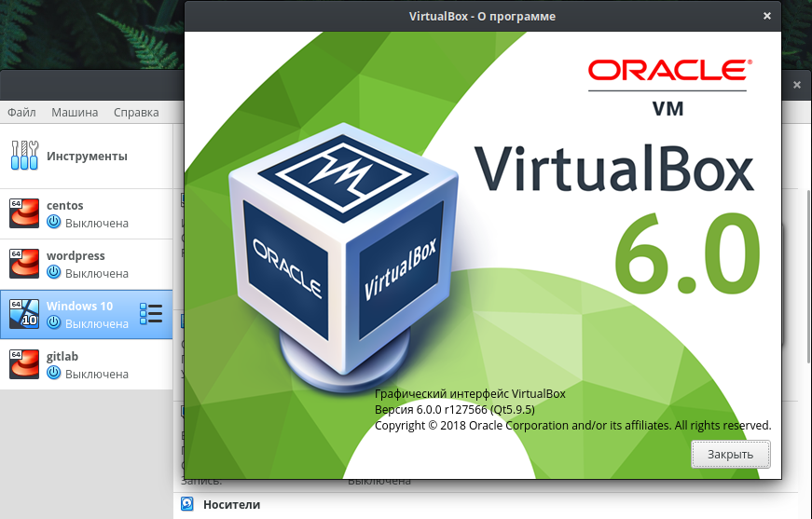812x519 pixels.
Task: Click power state icon of gitlab
Action: tap(54, 373)
